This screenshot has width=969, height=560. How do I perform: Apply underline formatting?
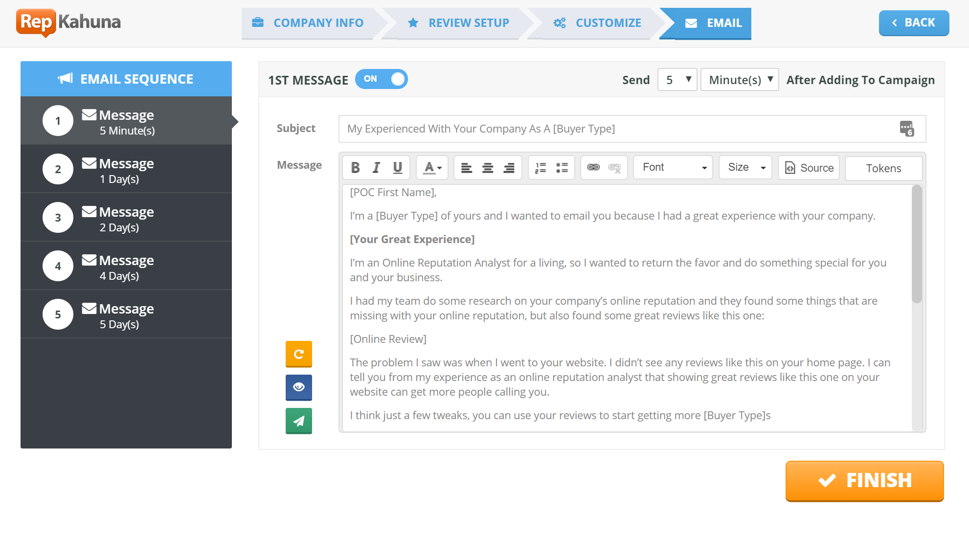point(398,168)
